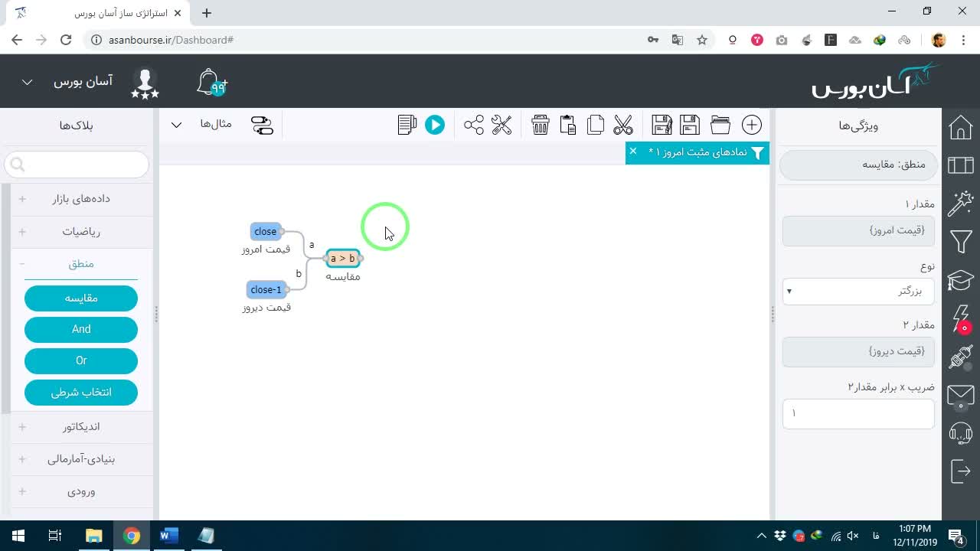Open the Windows Start menu
The width and height of the screenshot is (980, 551).
18,536
